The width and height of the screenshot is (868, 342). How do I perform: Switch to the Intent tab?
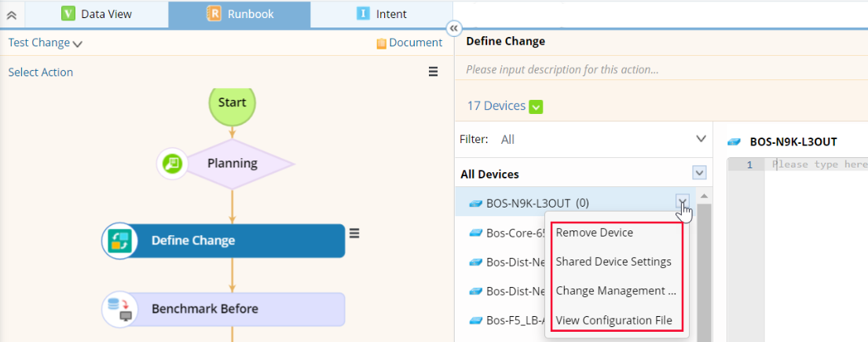point(382,14)
